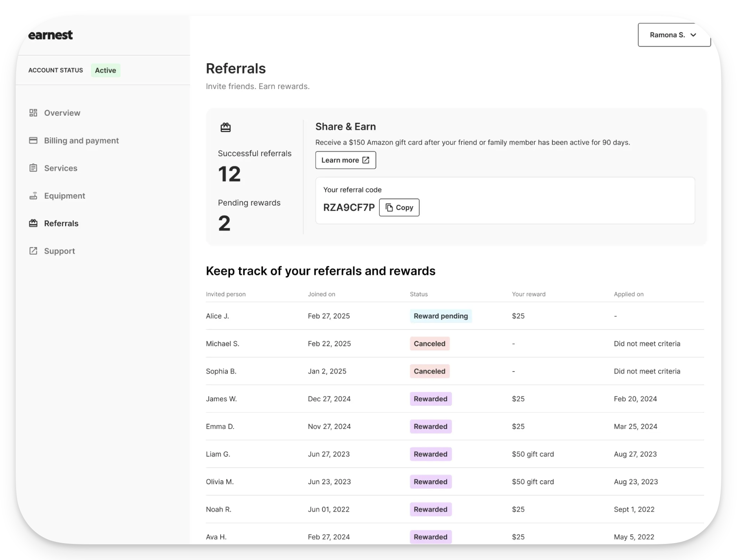Click the name Michael S.
Screen dimensions: 737x560
(222, 344)
